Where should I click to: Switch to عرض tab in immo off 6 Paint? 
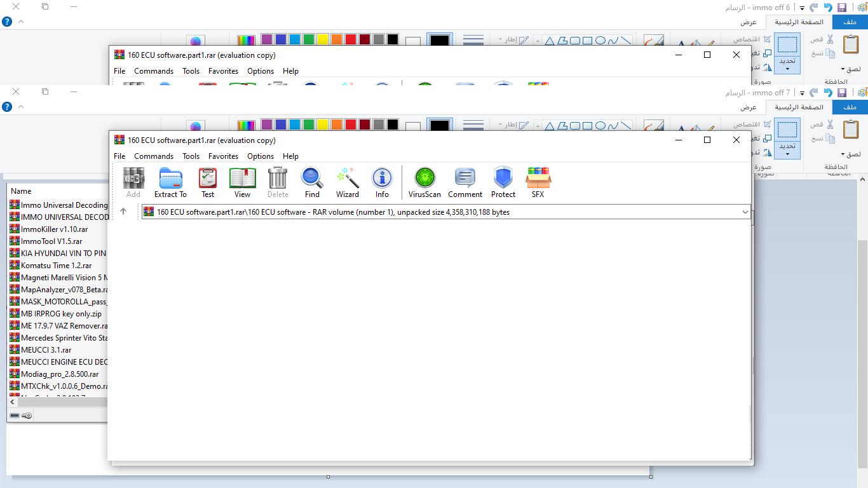749,22
